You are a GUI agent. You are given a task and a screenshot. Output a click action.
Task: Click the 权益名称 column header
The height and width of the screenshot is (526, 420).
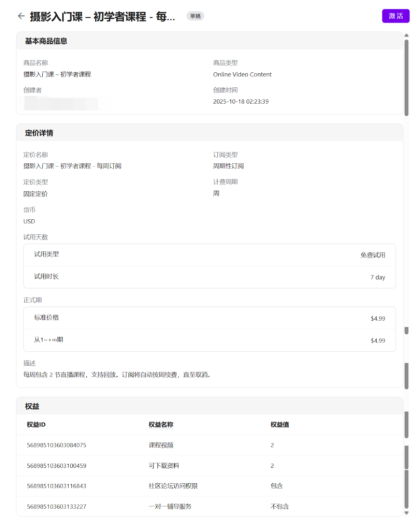pos(161,425)
